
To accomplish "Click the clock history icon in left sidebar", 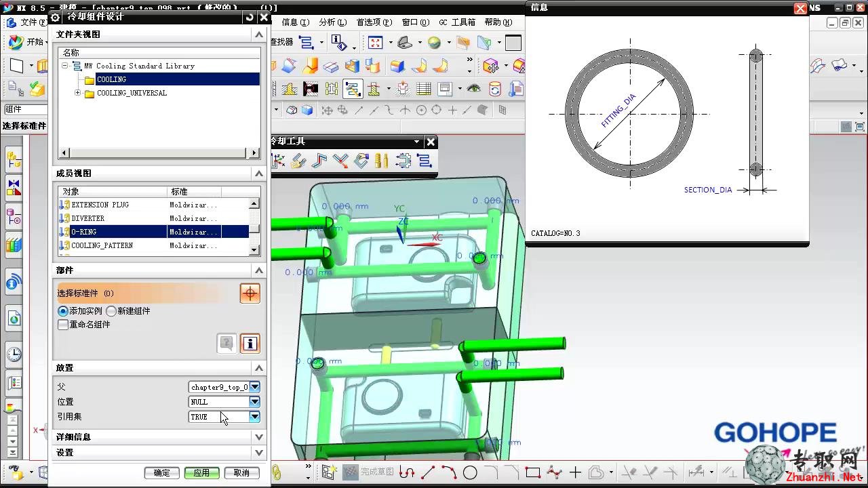I will click(x=14, y=354).
